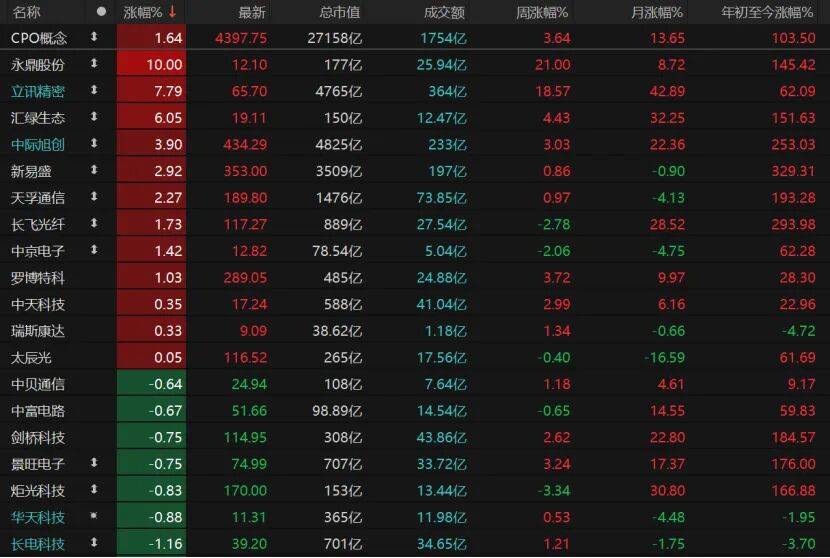The height and width of the screenshot is (558, 830).
Task: Click the marker icon beside 中际旭创
Action: click(95, 144)
